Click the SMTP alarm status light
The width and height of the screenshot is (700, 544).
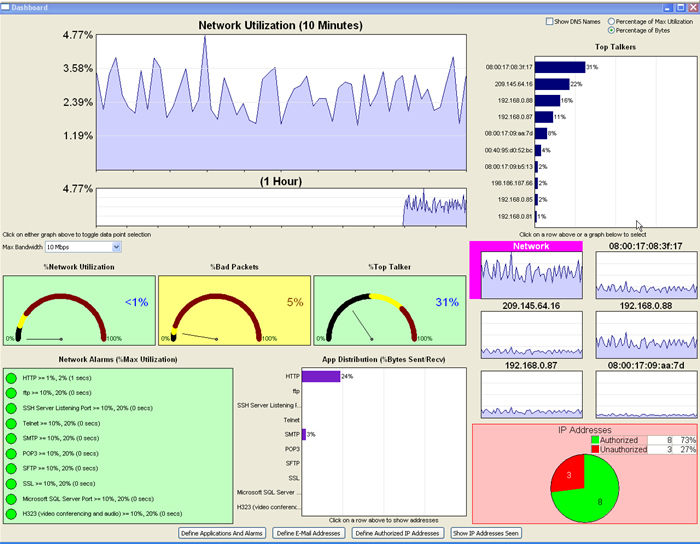11,438
